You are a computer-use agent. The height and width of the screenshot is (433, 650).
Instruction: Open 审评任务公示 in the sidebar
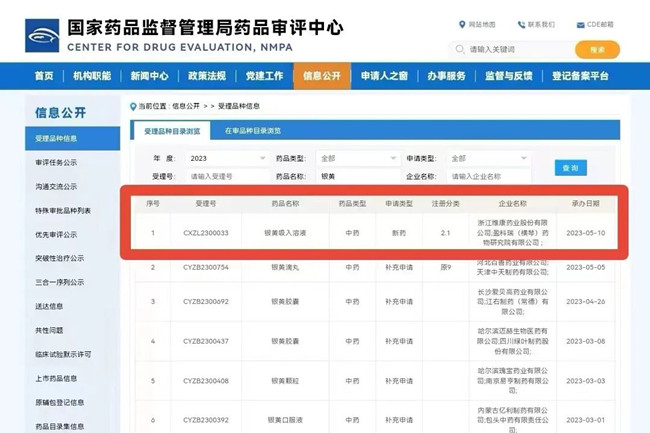pyautogui.click(x=57, y=163)
